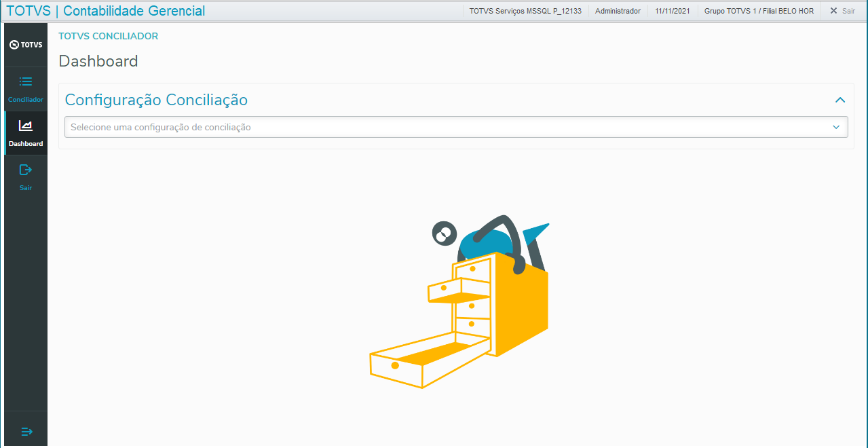The image size is (868, 448).
Task: Click the 'Administrador' user label
Action: (618, 11)
